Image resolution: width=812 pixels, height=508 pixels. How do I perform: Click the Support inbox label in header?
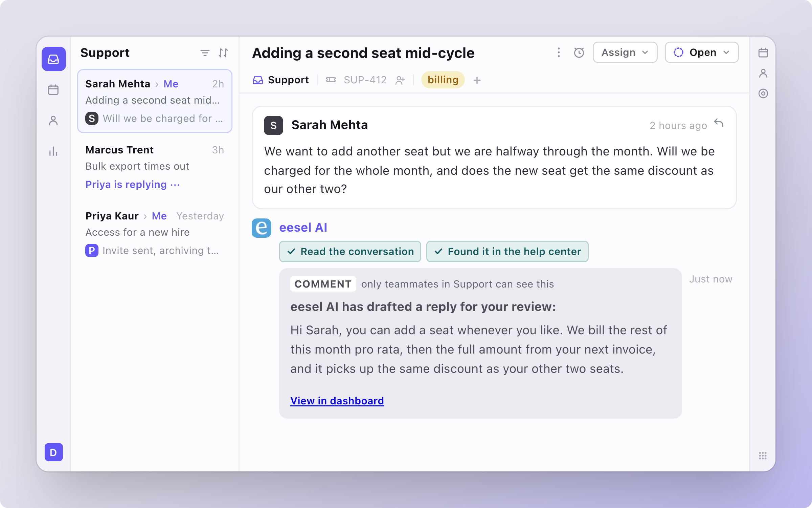(x=281, y=80)
